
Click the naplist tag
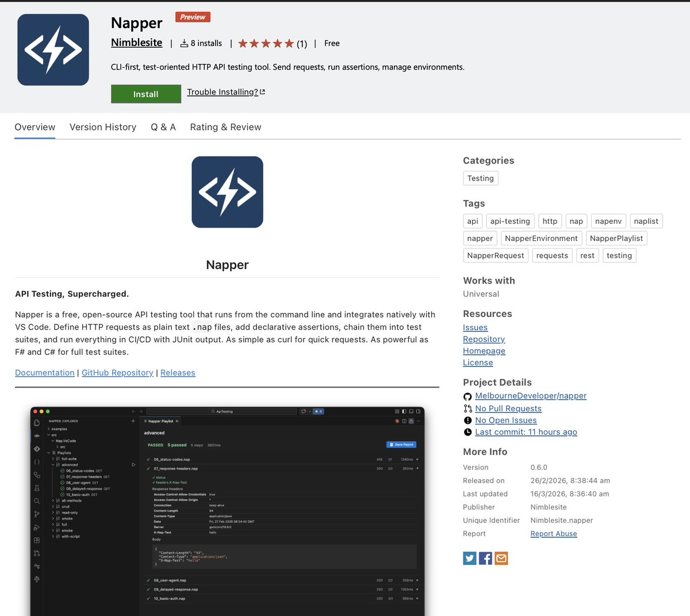point(646,221)
